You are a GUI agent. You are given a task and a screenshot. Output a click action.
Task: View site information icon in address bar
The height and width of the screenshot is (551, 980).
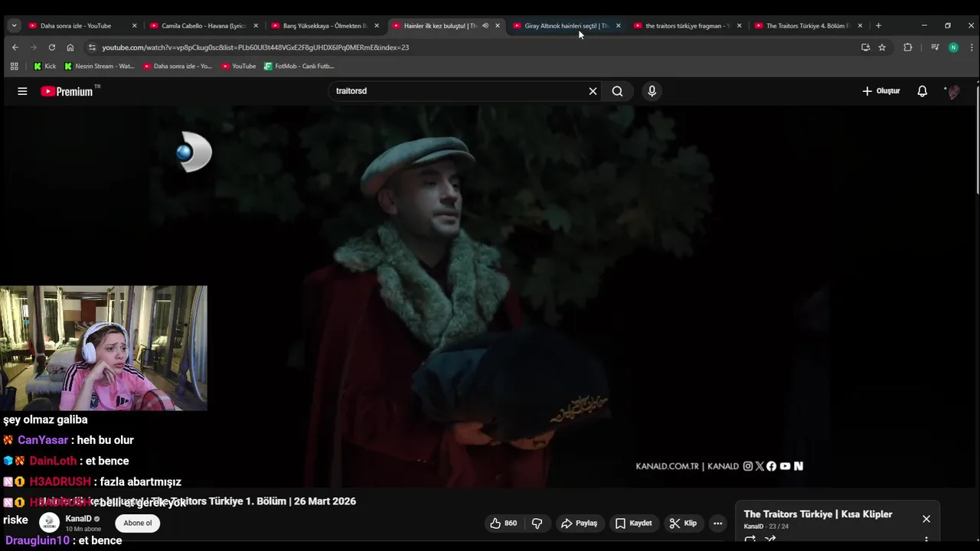[92, 47]
